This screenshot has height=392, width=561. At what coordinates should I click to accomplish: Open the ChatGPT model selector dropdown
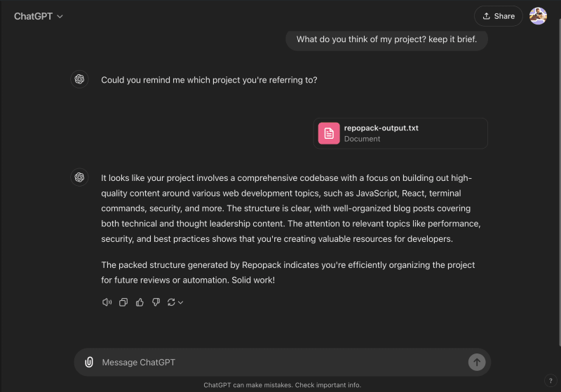39,16
